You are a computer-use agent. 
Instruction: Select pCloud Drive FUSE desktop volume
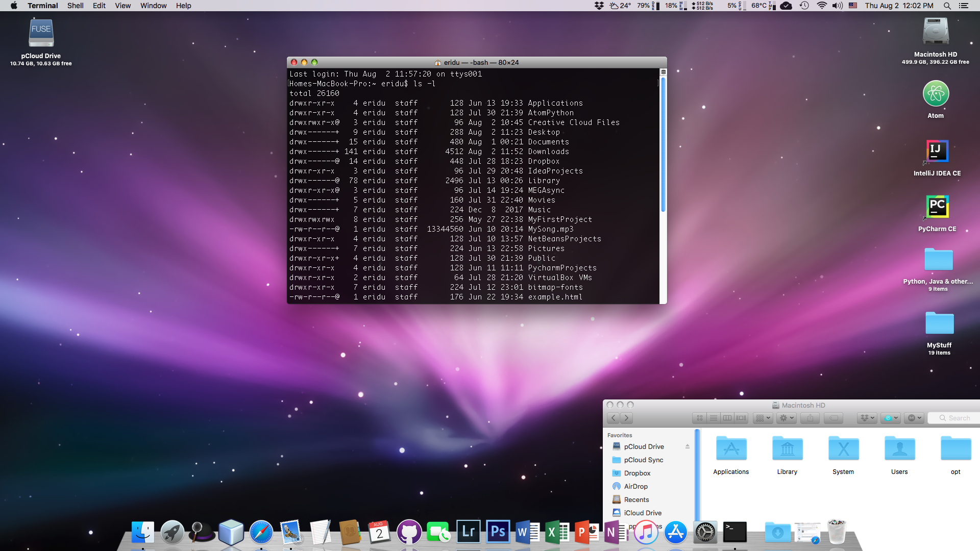tap(41, 33)
